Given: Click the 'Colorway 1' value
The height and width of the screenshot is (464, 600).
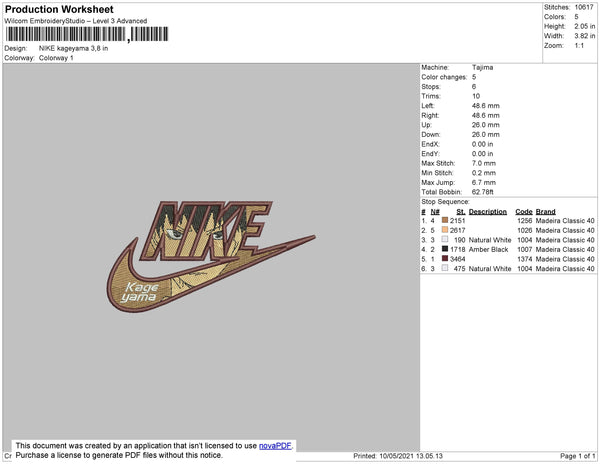Looking at the screenshot, I should click(x=56, y=58).
